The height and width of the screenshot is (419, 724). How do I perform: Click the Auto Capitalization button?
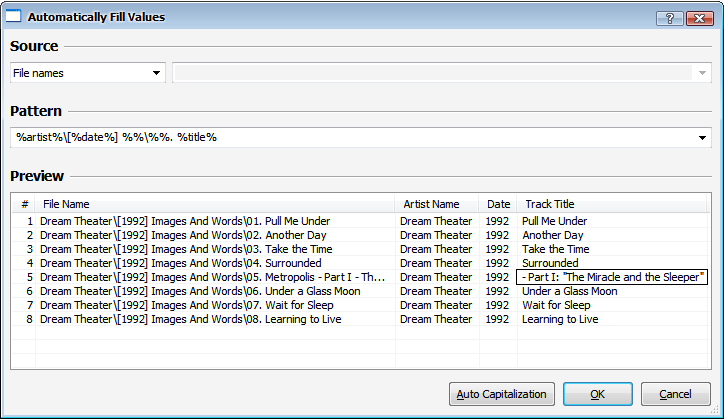pyautogui.click(x=501, y=394)
